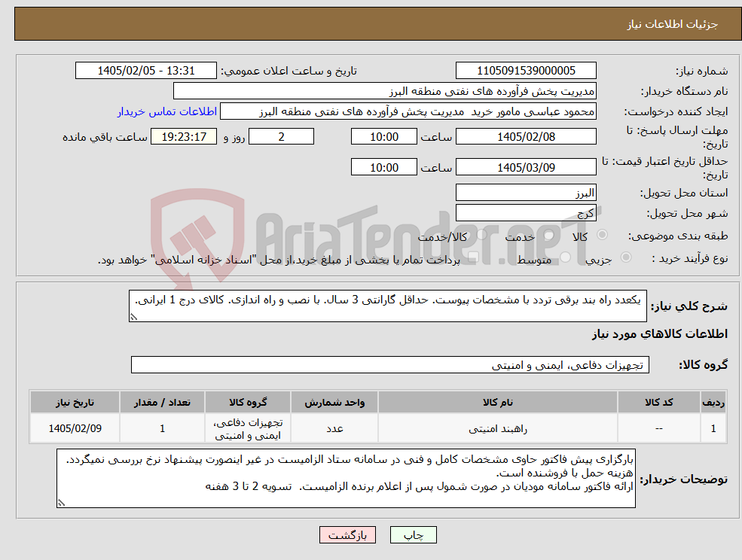Image resolution: width=742 pixels, height=560 pixels.
Task: Click the تعداد / مقدار column header
Action: coord(162,403)
